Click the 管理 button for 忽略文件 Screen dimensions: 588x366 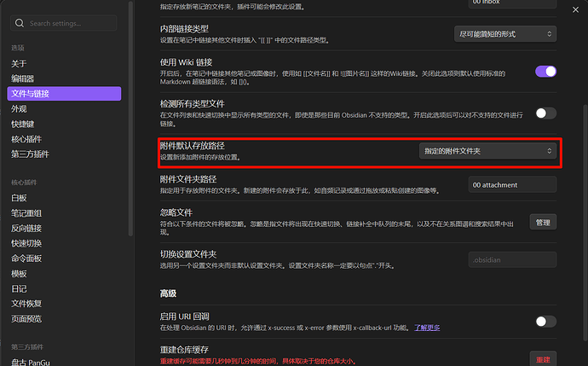pos(543,222)
